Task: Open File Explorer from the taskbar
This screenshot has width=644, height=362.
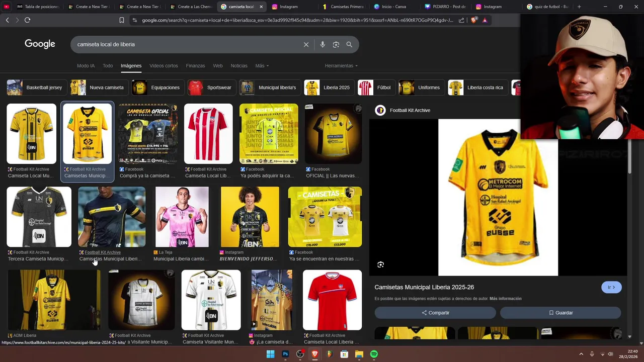Action: pyautogui.click(x=359, y=354)
